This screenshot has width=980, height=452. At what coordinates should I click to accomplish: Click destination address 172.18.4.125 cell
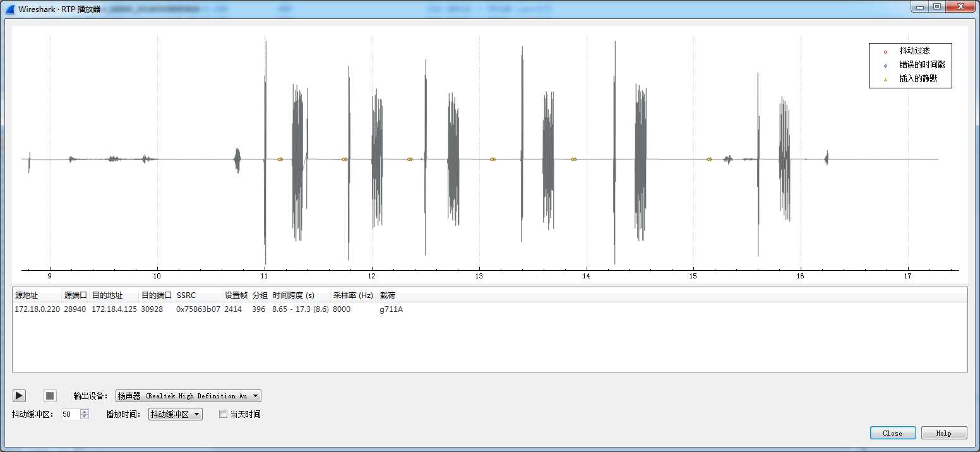[114, 309]
